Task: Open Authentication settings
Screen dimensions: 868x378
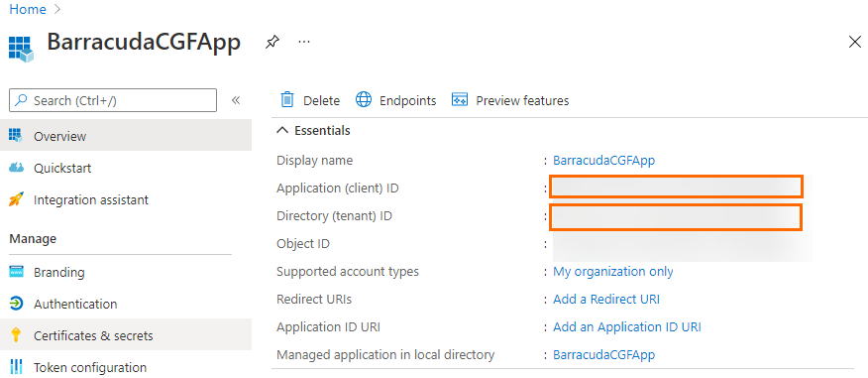Action: tap(75, 305)
